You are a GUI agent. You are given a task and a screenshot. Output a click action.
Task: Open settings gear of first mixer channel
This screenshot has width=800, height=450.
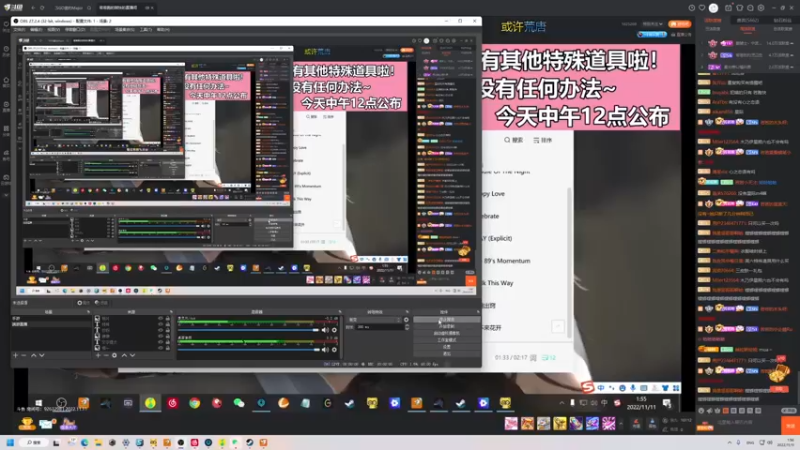[x=334, y=330]
